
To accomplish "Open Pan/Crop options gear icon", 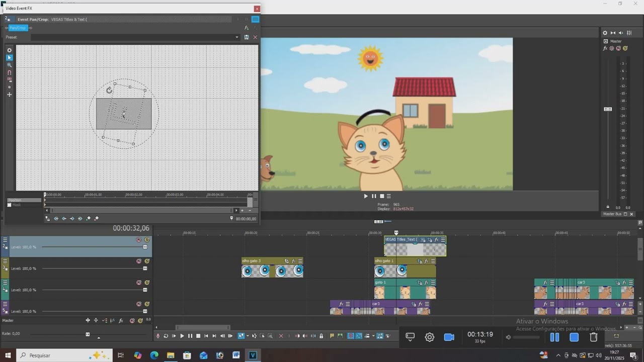I will click(x=9, y=50).
